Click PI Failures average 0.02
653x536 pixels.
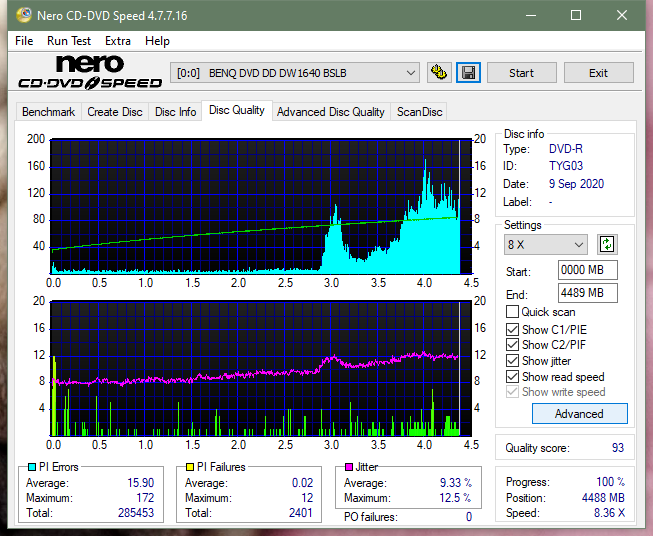pyautogui.click(x=302, y=483)
